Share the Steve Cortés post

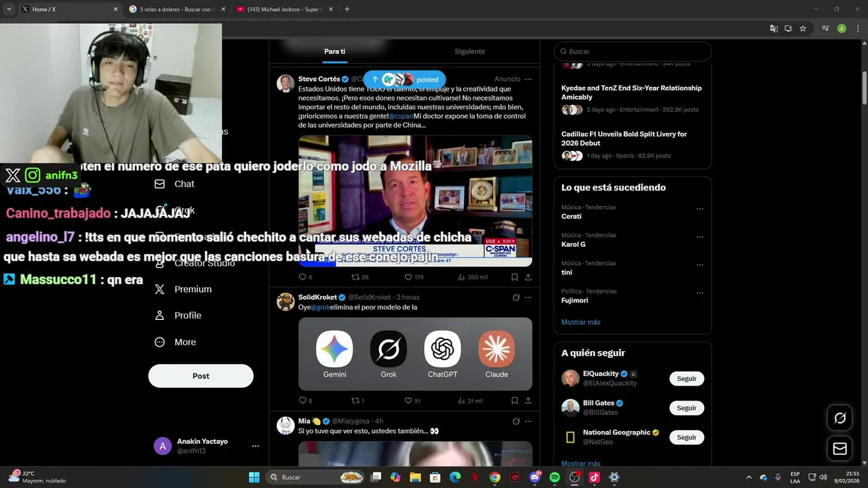coord(528,277)
